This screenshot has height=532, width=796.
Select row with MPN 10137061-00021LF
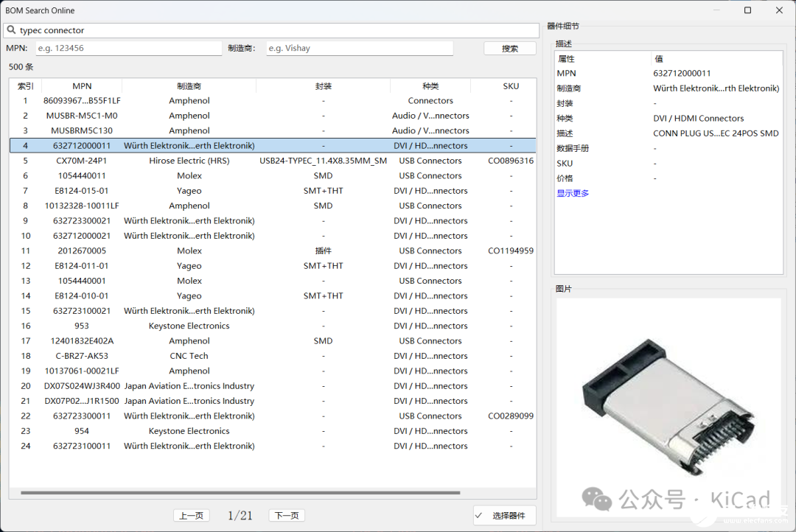273,371
